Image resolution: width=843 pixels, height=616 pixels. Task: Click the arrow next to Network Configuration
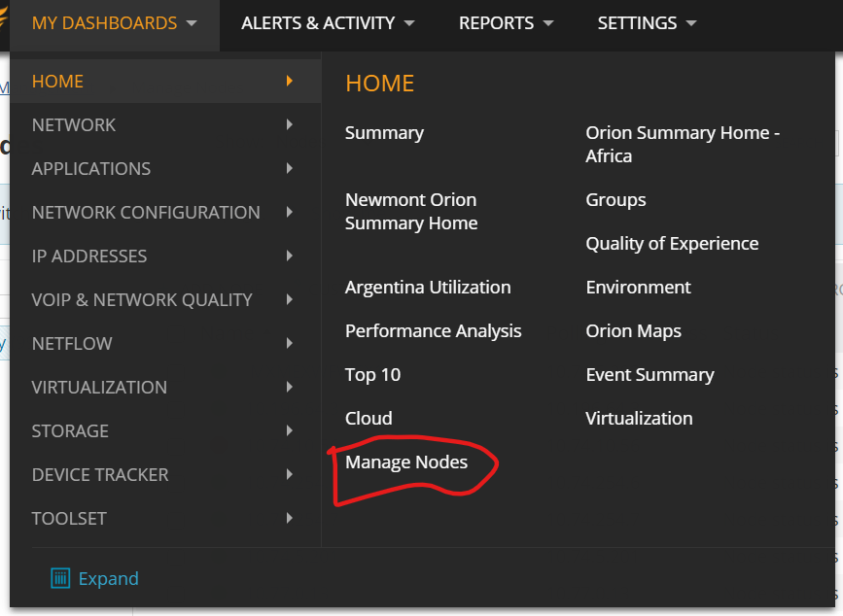tap(289, 213)
